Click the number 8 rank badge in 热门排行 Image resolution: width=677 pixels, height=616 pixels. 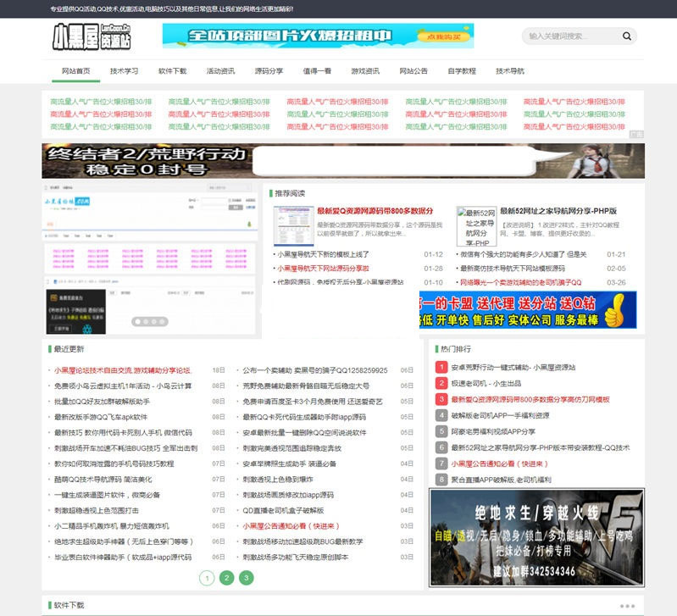441,480
